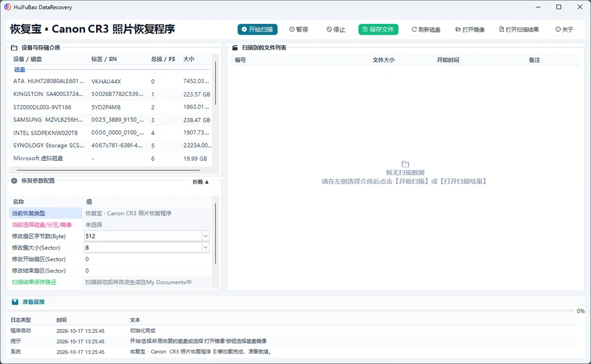The image size is (591, 364).
Task: Click the 日志类型 log column header
Action: [x=21, y=320]
